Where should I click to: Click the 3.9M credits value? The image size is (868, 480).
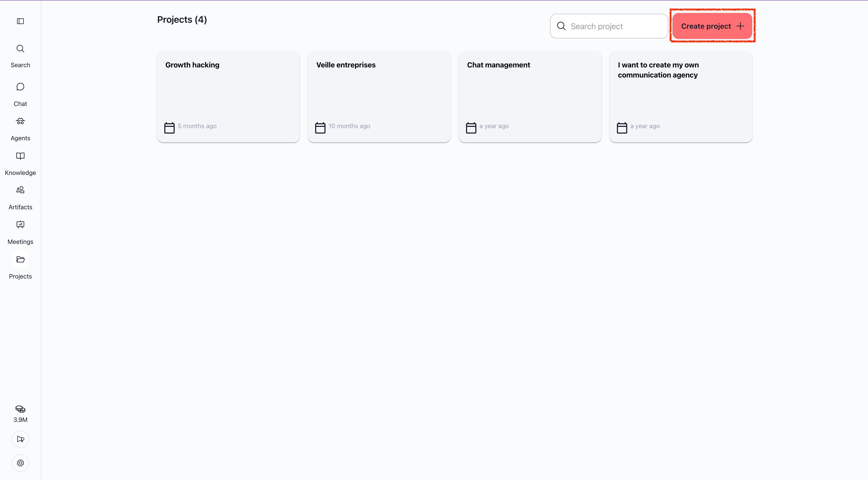[20, 420]
